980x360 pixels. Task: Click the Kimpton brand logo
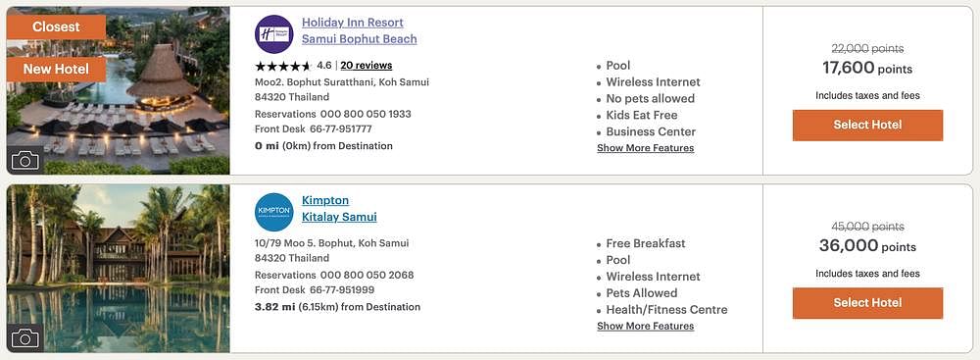coord(273,212)
